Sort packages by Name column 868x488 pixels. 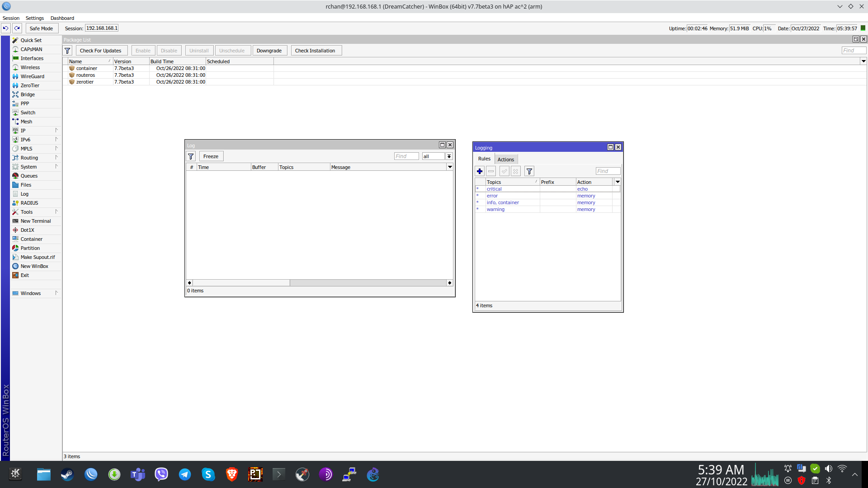click(x=90, y=61)
